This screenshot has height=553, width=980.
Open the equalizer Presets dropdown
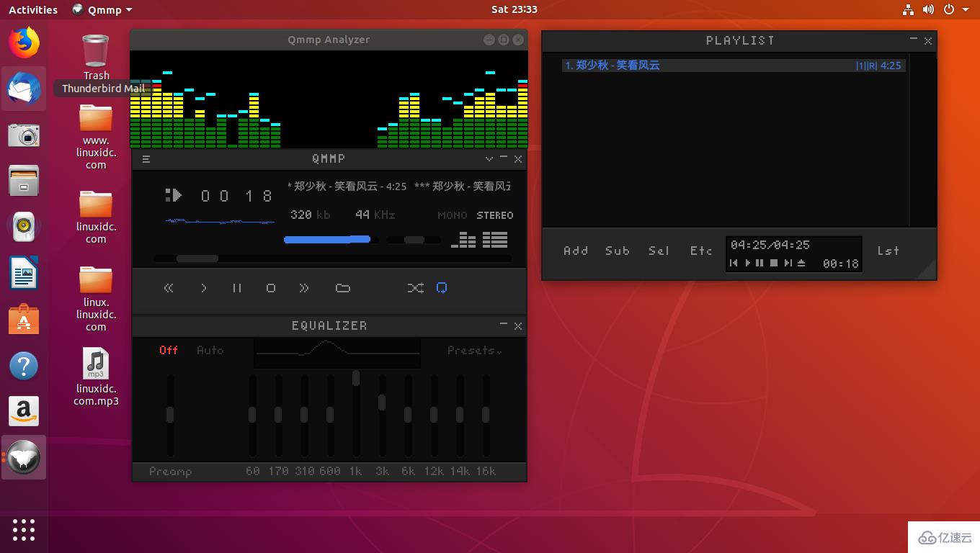pyautogui.click(x=474, y=351)
